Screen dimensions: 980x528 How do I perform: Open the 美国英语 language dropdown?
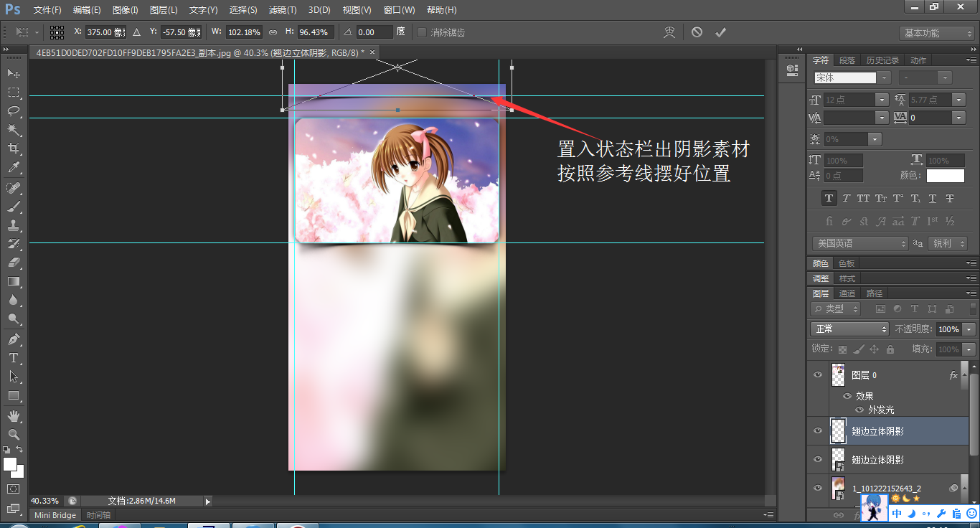coord(860,243)
